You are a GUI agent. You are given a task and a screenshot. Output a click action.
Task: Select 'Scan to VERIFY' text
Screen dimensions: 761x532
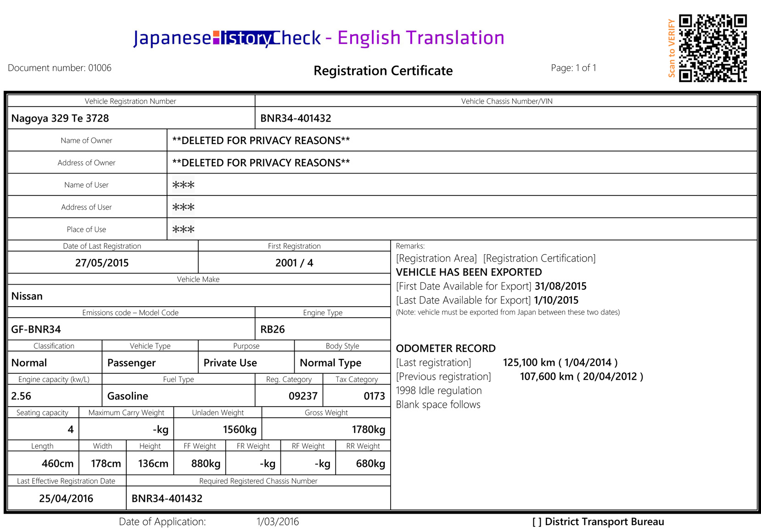(x=671, y=48)
